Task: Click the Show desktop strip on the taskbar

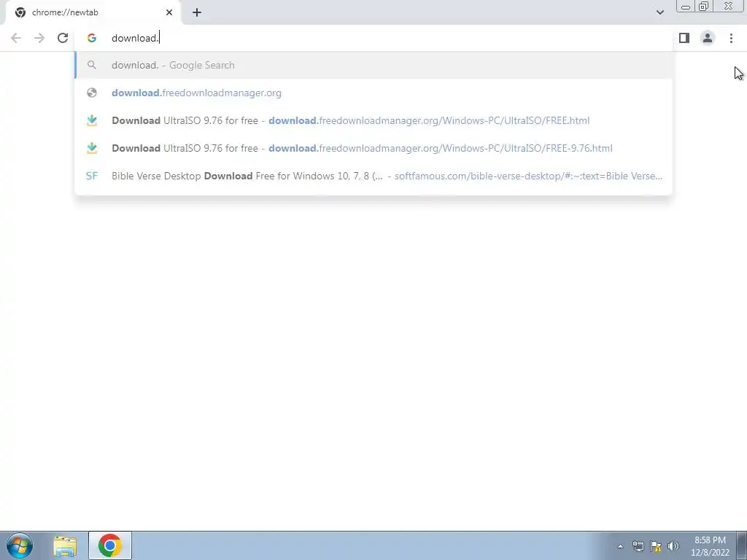Action: click(742, 545)
